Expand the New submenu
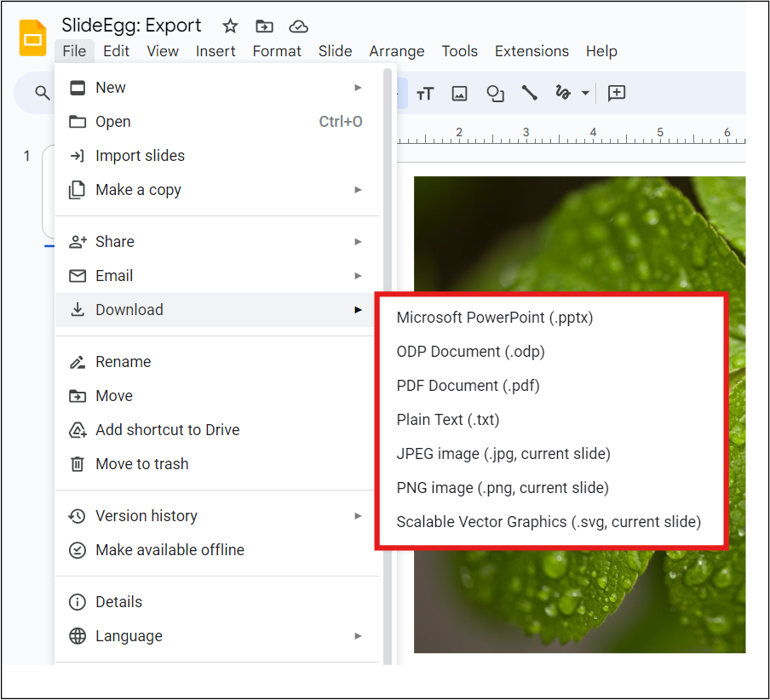Viewport: 770px width, 700px height. (x=217, y=88)
